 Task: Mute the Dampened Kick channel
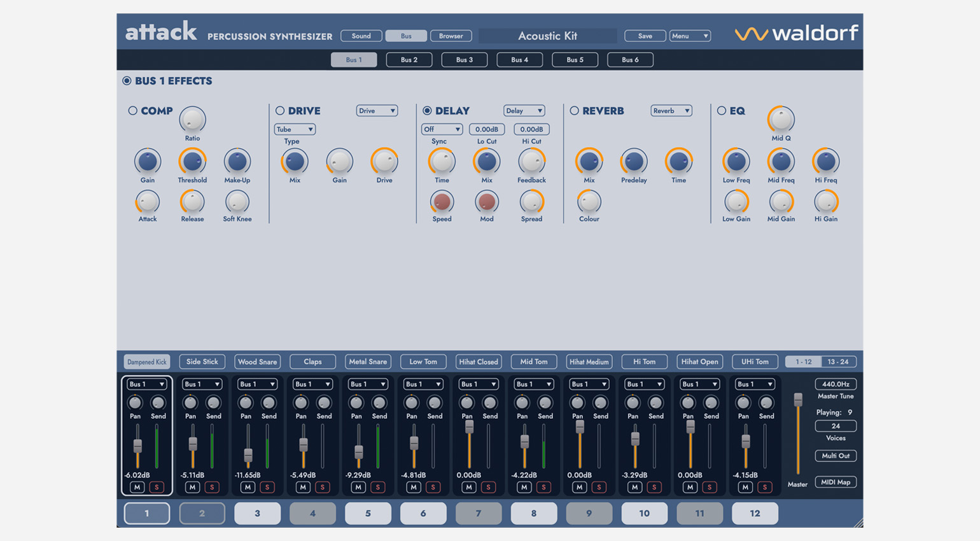tap(137, 487)
